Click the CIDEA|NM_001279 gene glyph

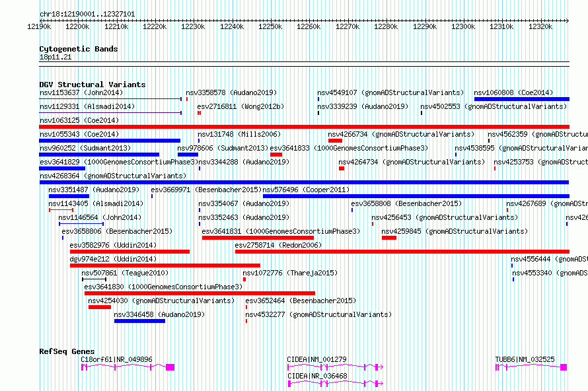click(x=335, y=367)
